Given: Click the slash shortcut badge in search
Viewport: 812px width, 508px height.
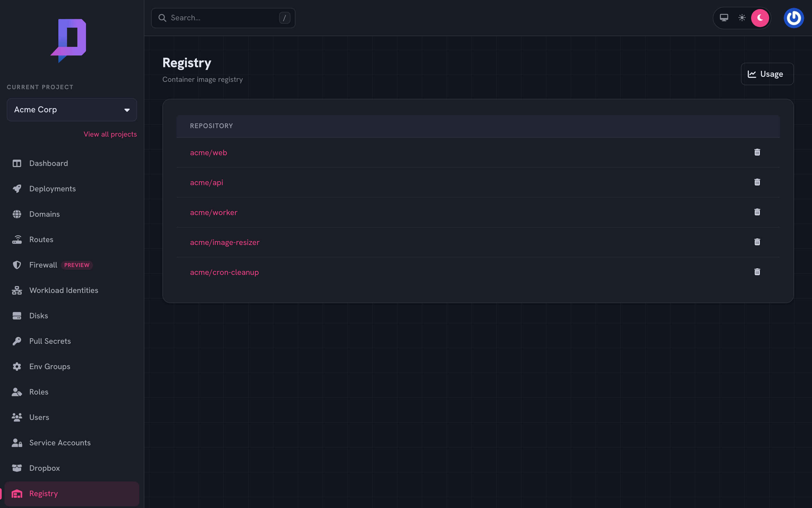Looking at the screenshot, I should click(x=284, y=18).
